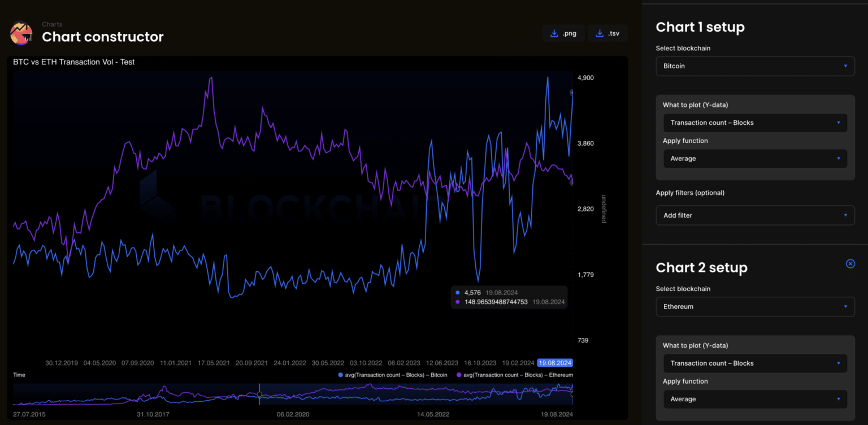This screenshot has width=868, height=425.
Task: Open the Average apply function dropdown
Action: (755, 158)
